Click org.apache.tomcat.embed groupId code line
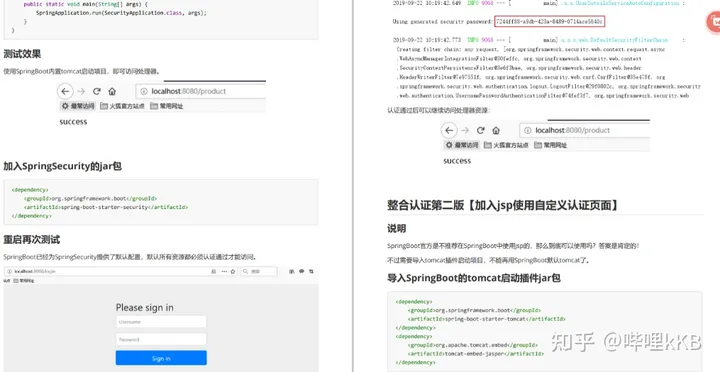The height and width of the screenshot is (372, 720). 472,345
